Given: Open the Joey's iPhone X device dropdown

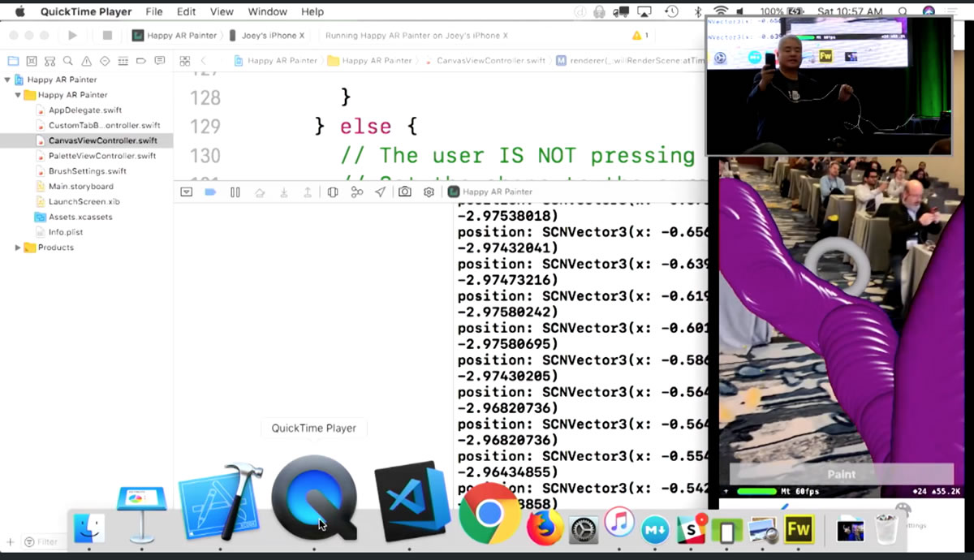Looking at the screenshot, I should click(267, 36).
